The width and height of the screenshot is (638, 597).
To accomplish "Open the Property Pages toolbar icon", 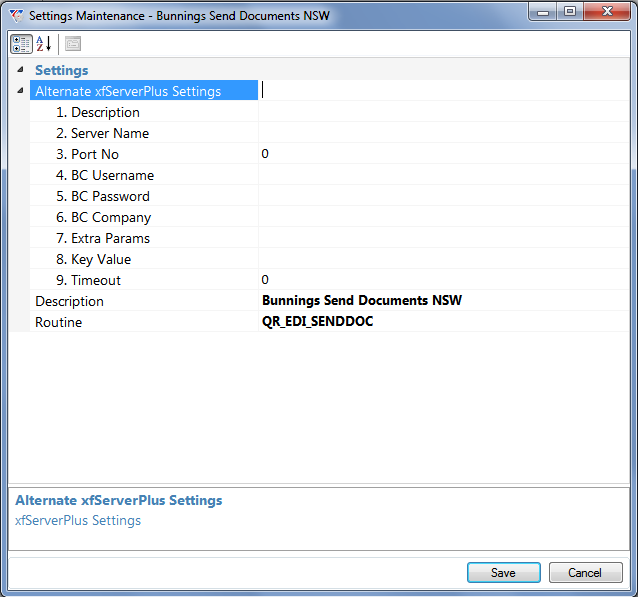I will coord(73,44).
